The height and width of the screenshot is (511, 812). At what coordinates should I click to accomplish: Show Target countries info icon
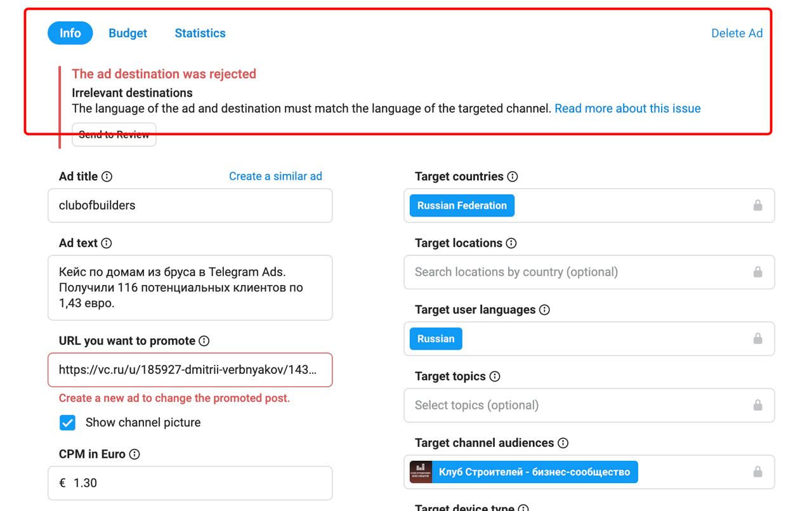point(513,176)
